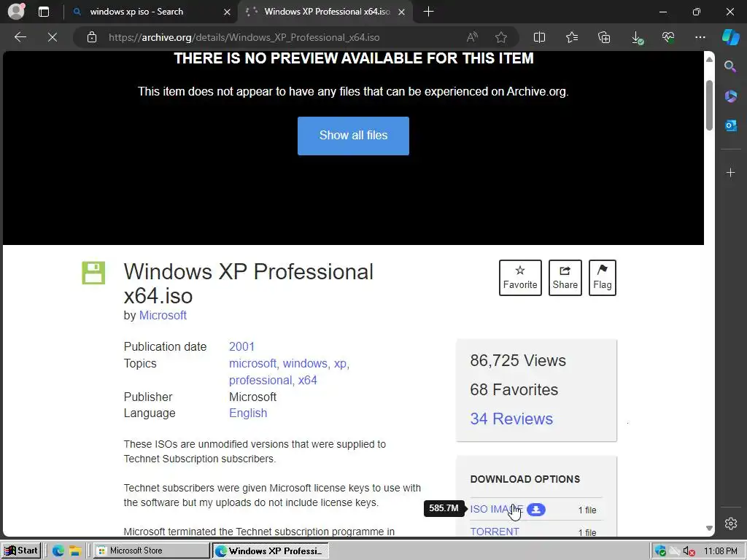Viewport: 747px width, 560px height.
Task: Open Browser essentials heart icon
Action: (668, 37)
